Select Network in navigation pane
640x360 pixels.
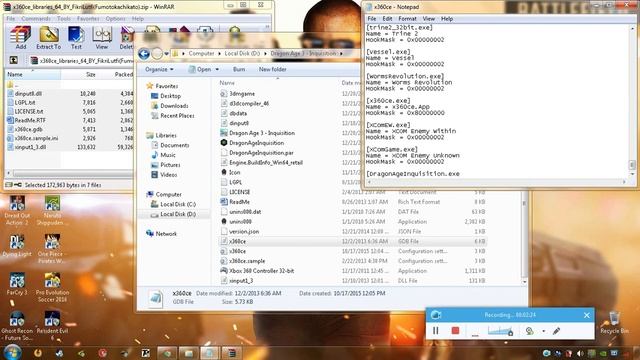tap(162, 233)
